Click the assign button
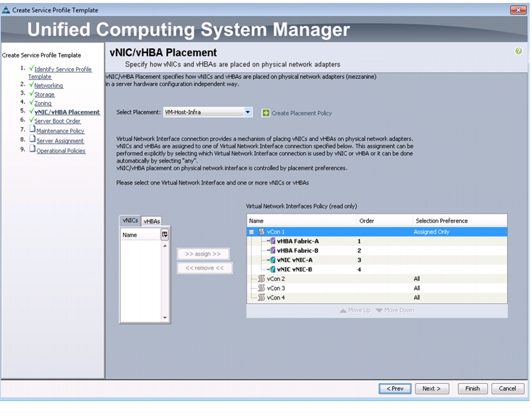Image resolution: width=532 pixels, height=417 pixels. coord(203,254)
